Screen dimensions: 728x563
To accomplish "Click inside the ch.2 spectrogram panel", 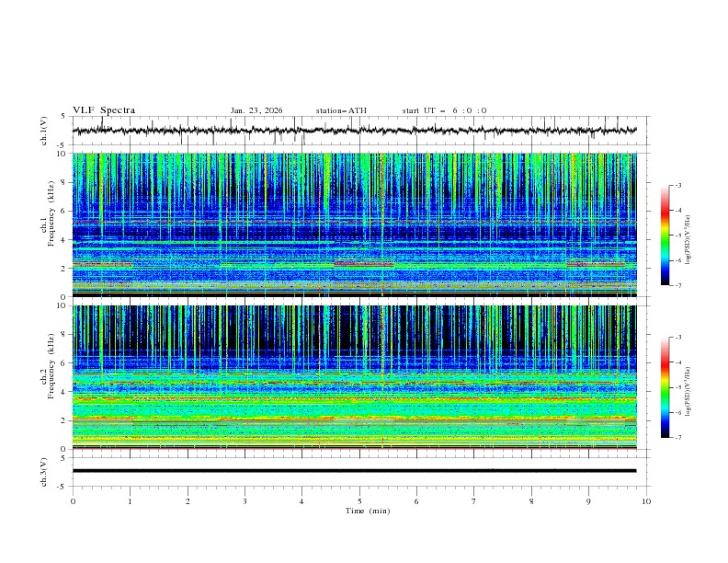I will (x=355, y=377).
